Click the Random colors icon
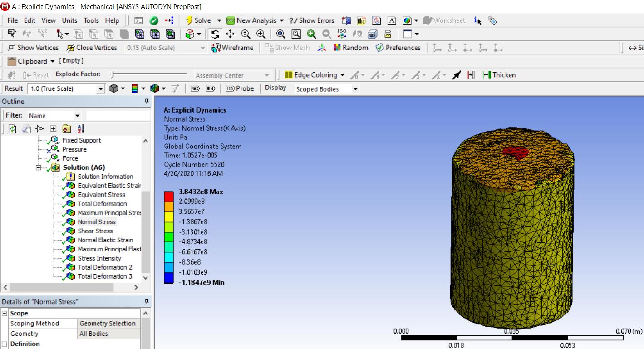Image resolution: width=644 pixels, height=349 pixels. click(x=351, y=48)
